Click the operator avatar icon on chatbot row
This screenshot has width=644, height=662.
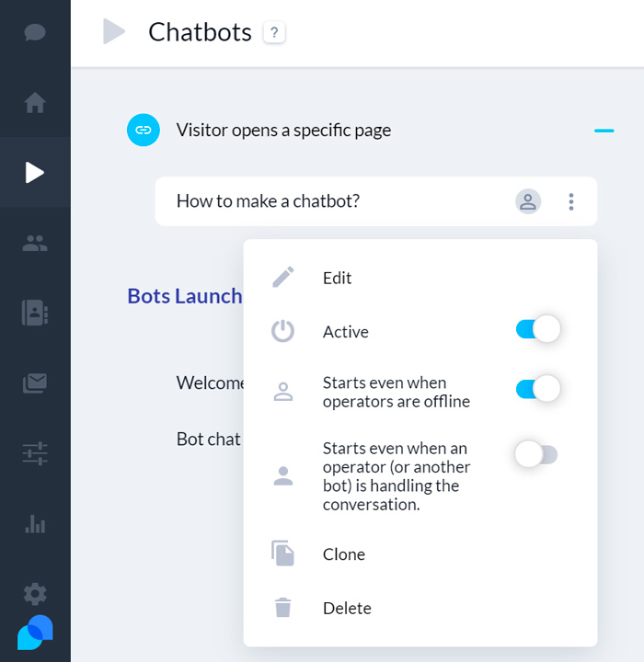click(528, 201)
